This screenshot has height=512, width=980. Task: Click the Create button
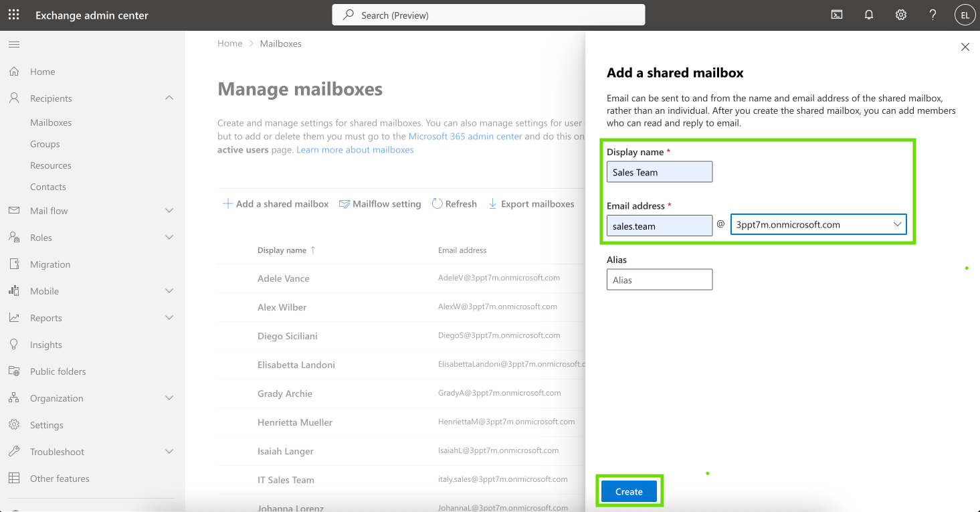[629, 491]
